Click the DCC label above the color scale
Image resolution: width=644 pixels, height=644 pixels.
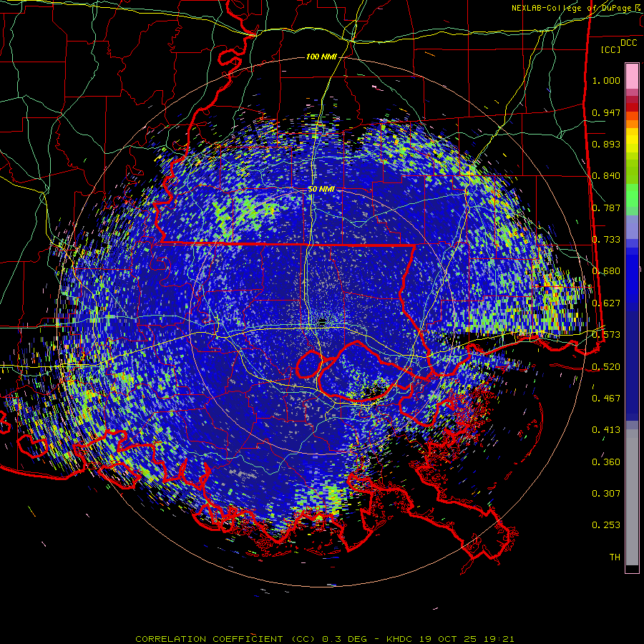(628, 43)
